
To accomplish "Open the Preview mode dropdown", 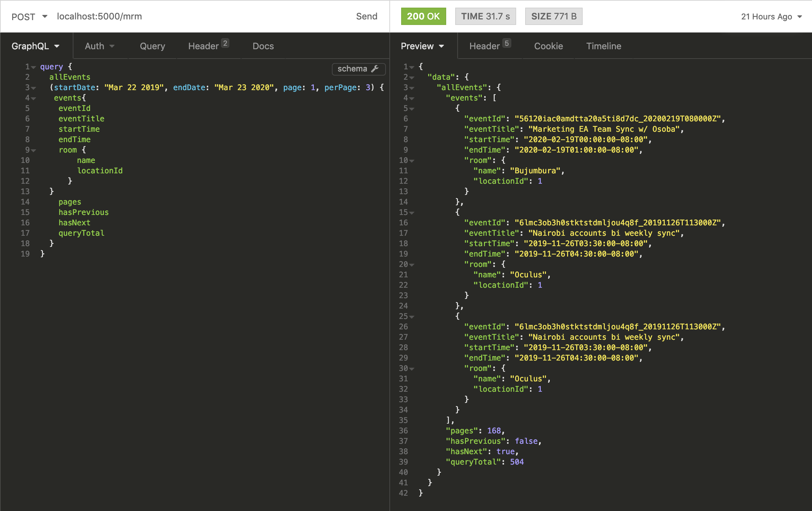I will (422, 46).
